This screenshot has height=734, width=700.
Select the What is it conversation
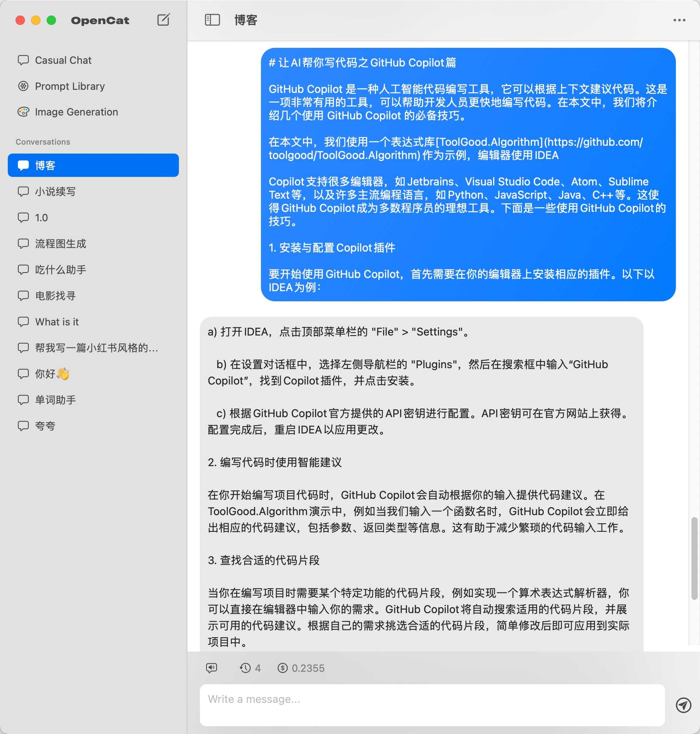[93, 322]
